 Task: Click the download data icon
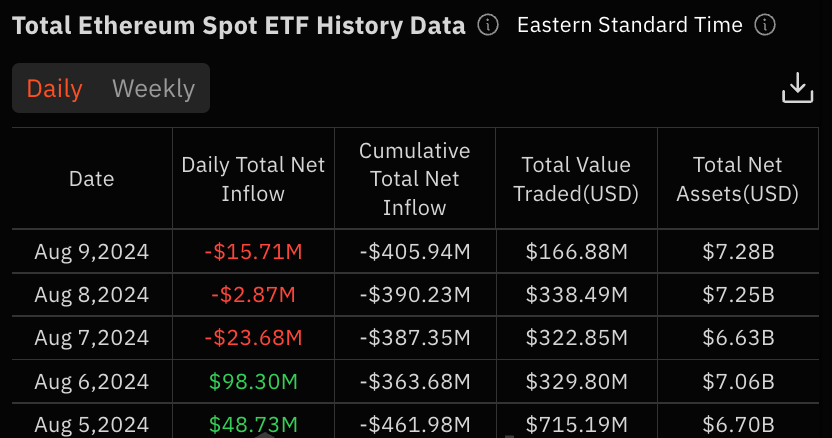point(797,88)
